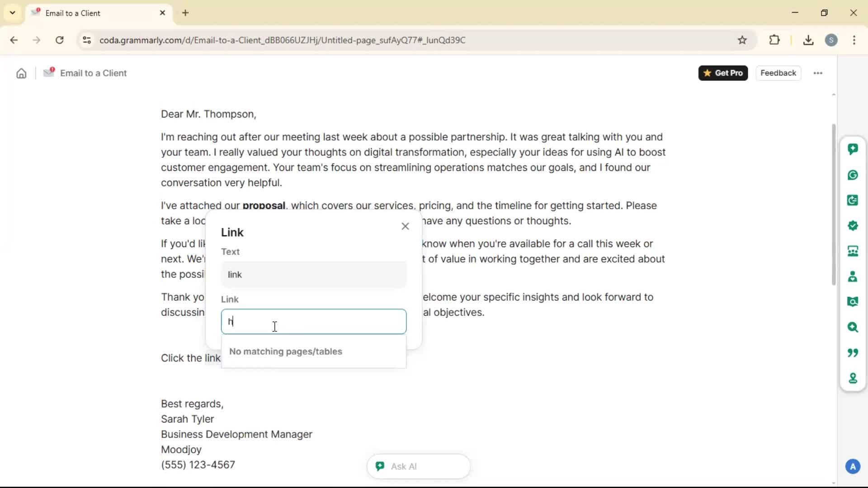Viewport: 868px width, 488px height.
Task: Open the verified checkmark badge sidebar tool
Action: click(853, 225)
